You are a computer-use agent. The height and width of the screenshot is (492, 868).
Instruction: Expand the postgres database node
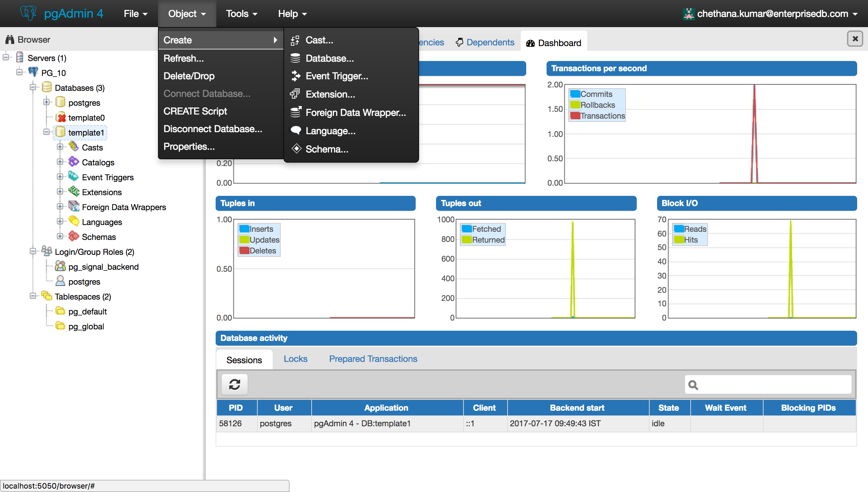(x=46, y=102)
